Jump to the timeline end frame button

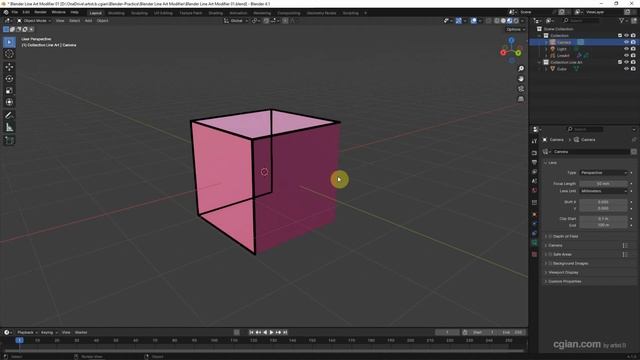click(285, 332)
